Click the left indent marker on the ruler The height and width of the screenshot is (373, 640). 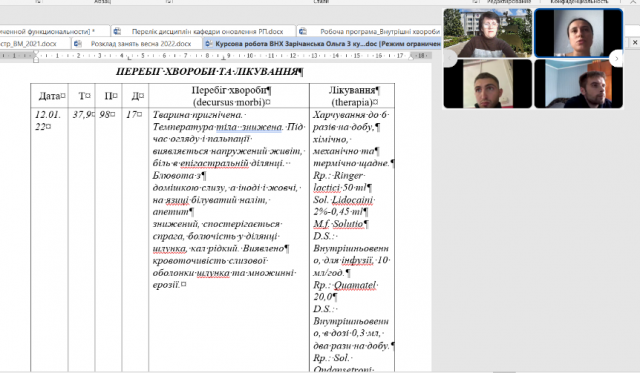36,57
